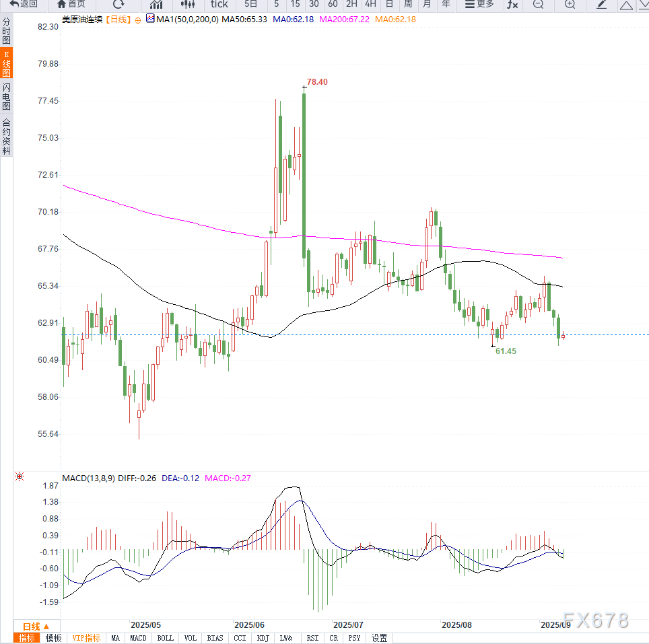Switch to 分时图 side tab
This screenshot has width=649, height=644.
click(7, 32)
